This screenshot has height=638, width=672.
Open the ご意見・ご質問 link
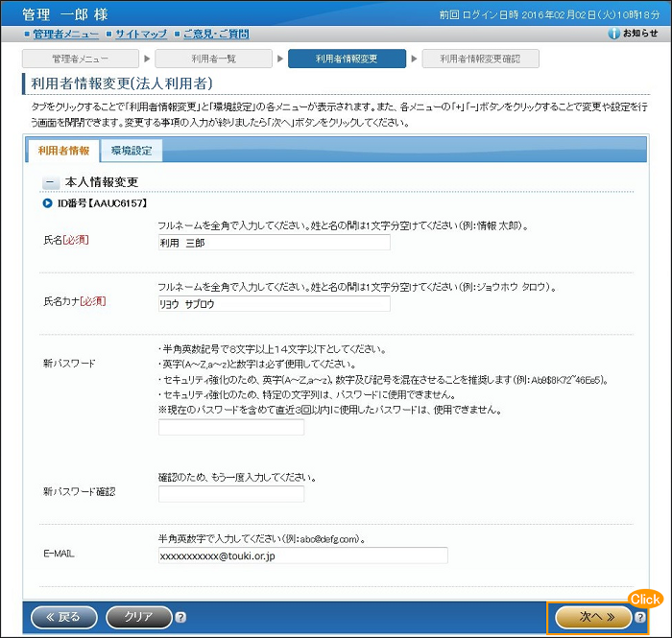[216, 34]
